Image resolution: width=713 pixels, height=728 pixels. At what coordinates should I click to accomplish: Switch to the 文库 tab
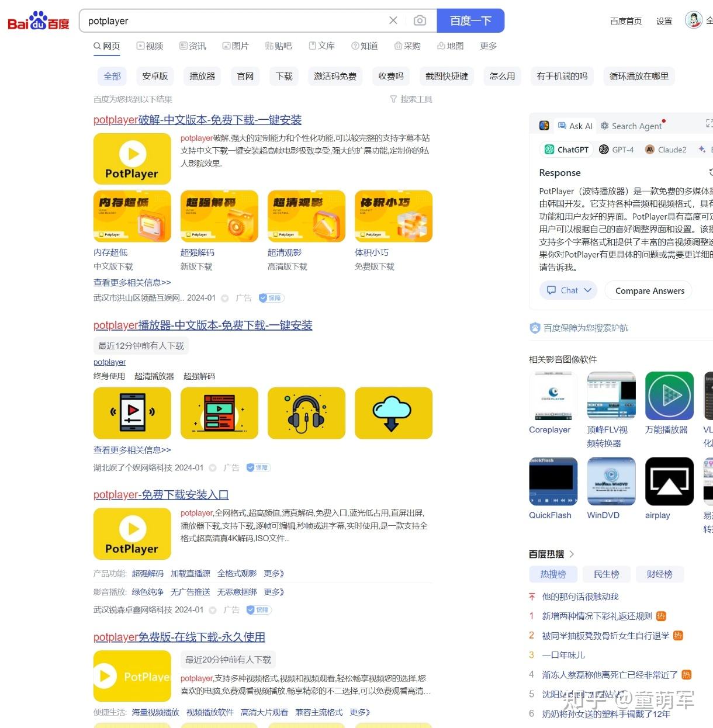coord(321,46)
